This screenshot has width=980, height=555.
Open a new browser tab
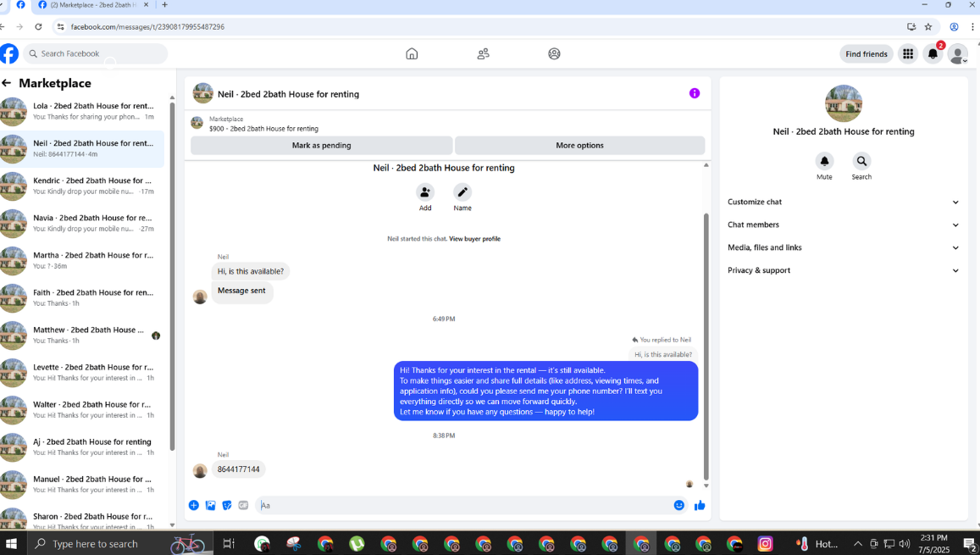pyautogui.click(x=165, y=5)
